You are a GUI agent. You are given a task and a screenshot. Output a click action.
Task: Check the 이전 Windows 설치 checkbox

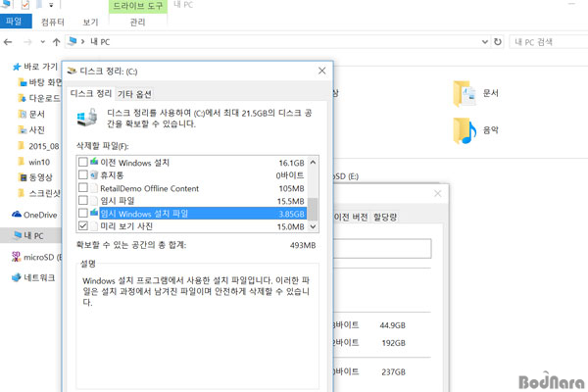[83, 162]
